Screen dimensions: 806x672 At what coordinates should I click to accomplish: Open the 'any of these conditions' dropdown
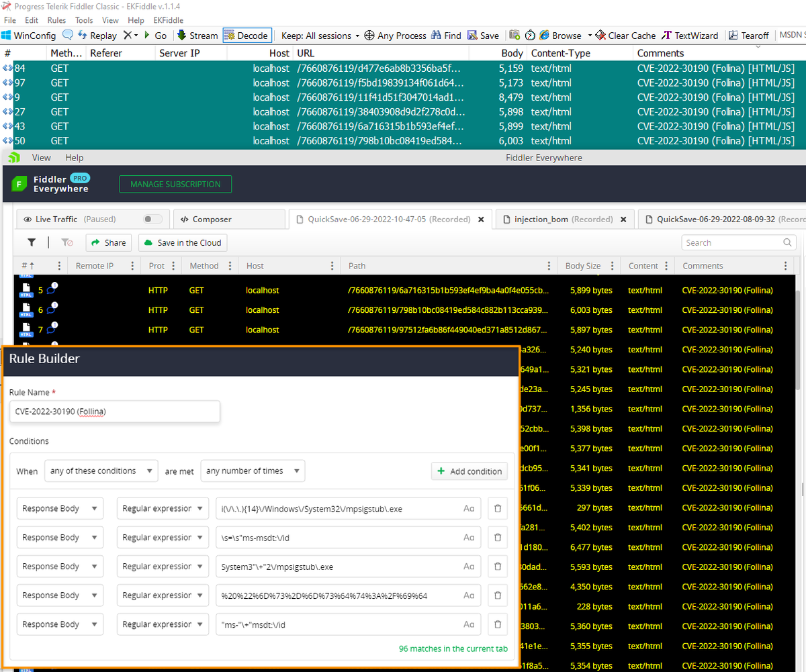pyautogui.click(x=101, y=471)
